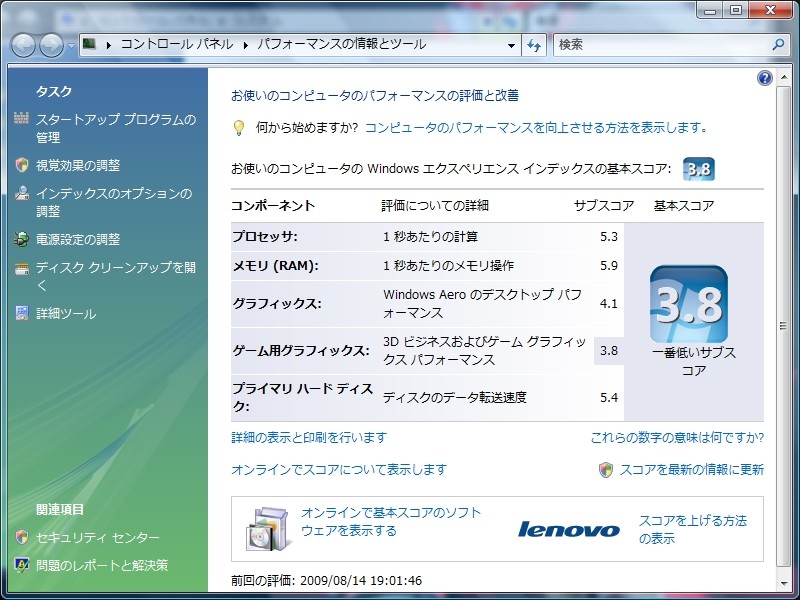Open help via the blue question mark icon
800x600 pixels.
(764, 78)
